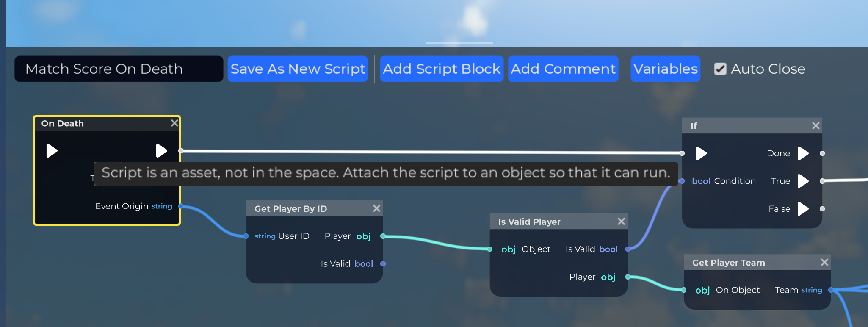Open the Variables panel
Image resolution: width=868 pixels, height=327 pixels.
pos(666,69)
